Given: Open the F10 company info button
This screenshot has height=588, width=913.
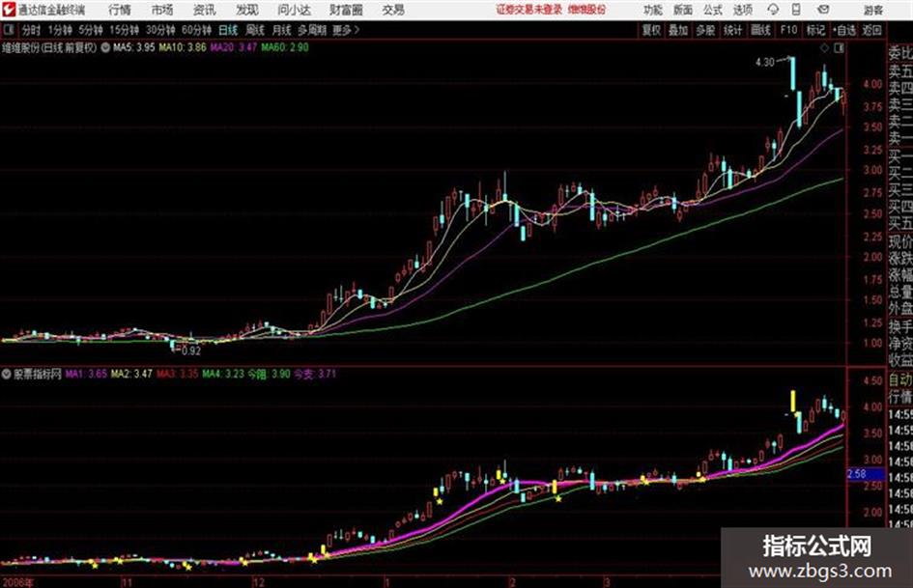Looking at the screenshot, I should click(788, 30).
